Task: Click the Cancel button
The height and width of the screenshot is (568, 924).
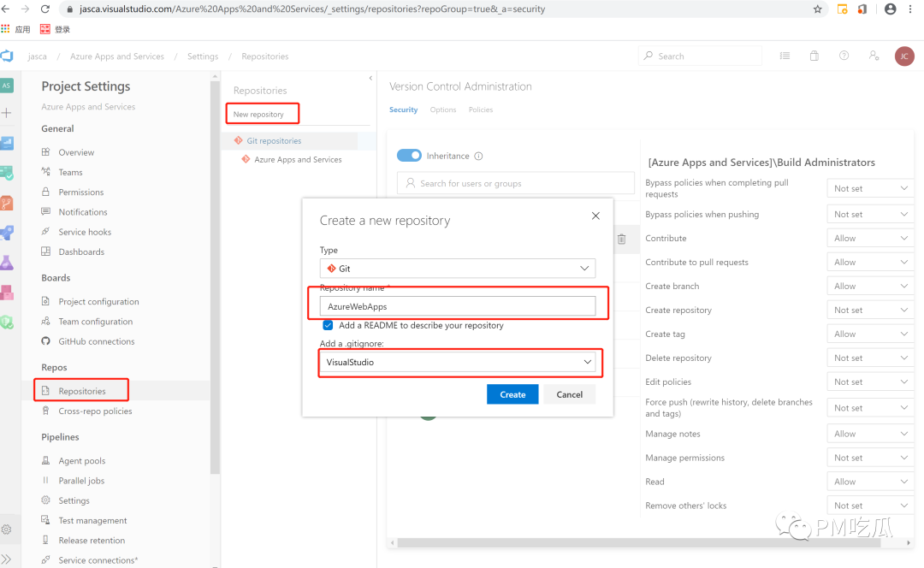Action: point(569,394)
